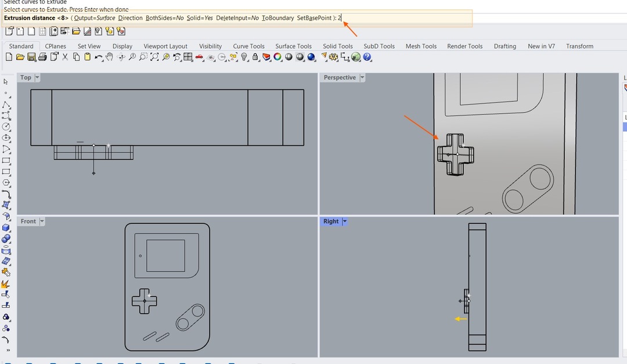The width and height of the screenshot is (627, 364).
Task: Click the red car view icon
Action: [199, 57]
